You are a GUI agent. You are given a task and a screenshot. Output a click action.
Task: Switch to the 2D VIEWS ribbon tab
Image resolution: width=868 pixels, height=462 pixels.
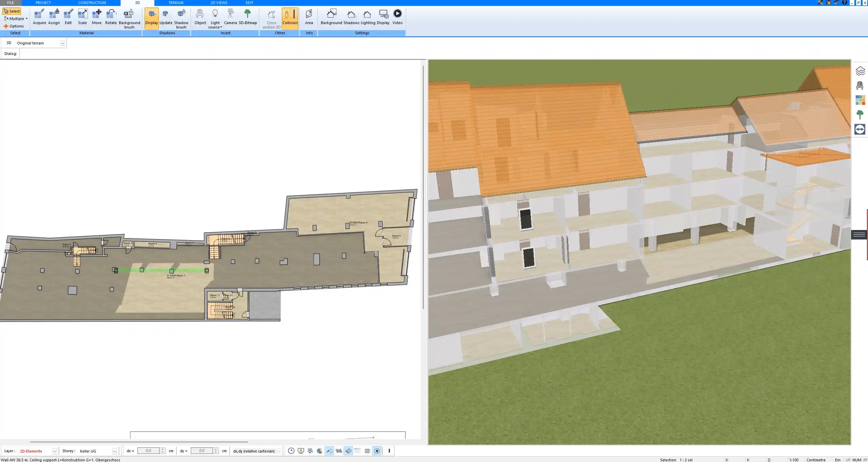tap(219, 3)
